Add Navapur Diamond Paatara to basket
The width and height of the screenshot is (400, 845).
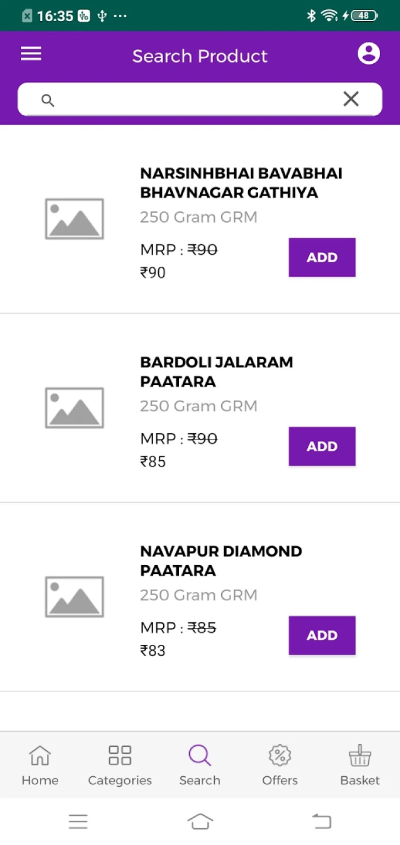(322, 635)
